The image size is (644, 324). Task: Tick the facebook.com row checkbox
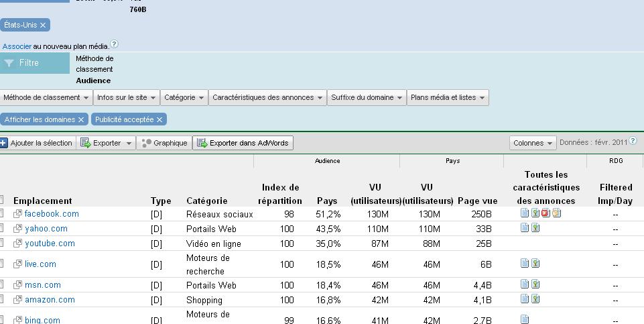click(1, 213)
